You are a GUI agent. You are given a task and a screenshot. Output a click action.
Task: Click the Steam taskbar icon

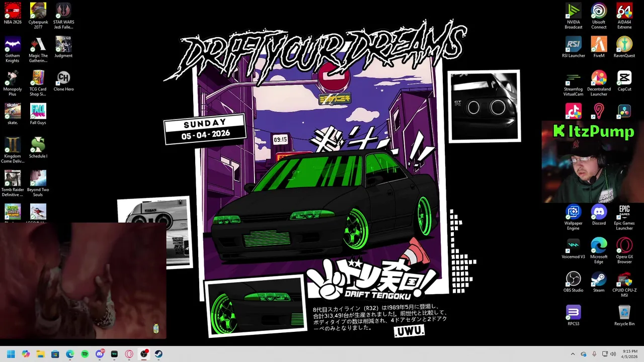pyautogui.click(x=158, y=354)
